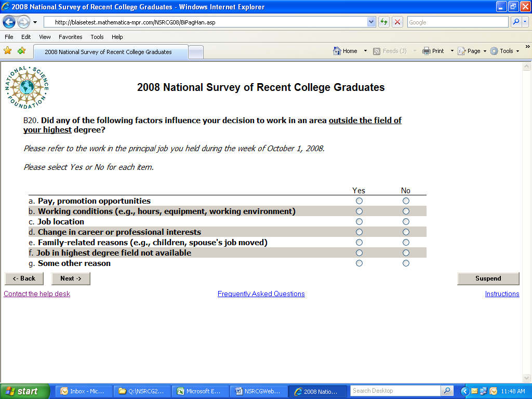Expand Feeds dropdown arrow

click(x=414, y=51)
